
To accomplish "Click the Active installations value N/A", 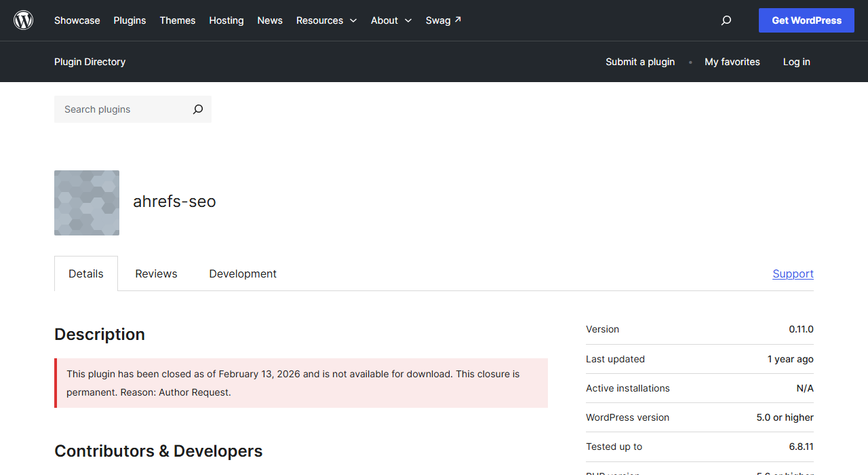I will (x=805, y=388).
